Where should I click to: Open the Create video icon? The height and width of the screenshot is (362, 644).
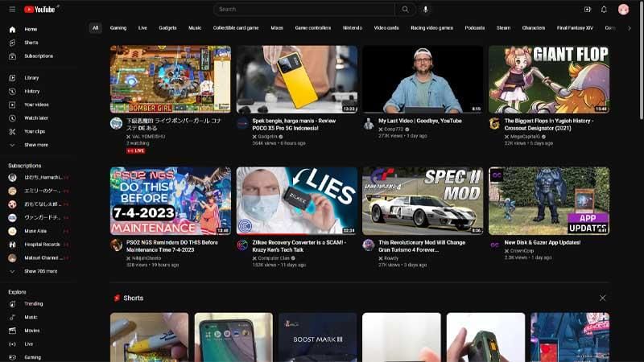coord(587,10)
